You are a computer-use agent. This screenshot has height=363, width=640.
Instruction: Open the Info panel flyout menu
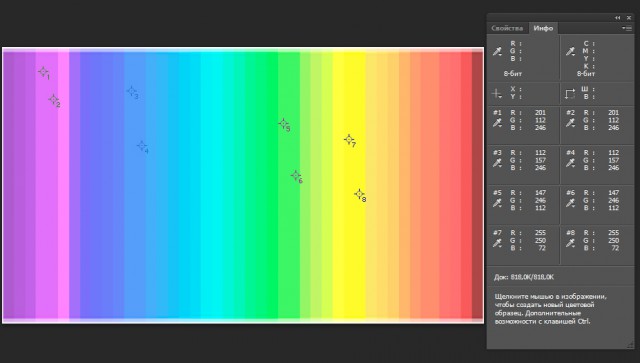pyautogui.click(x=627, y=28)
